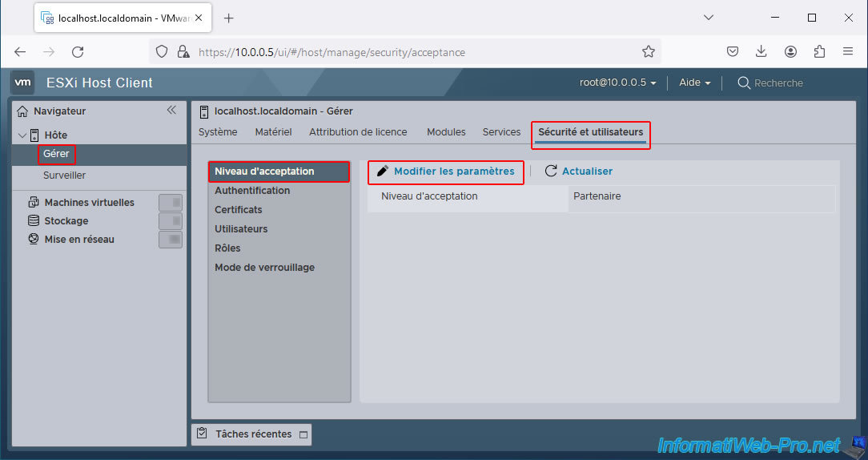Open the Firefox hamburger application menu
Image resolution: width=868 pixels, height=460 pixels.
click(848, 51)
